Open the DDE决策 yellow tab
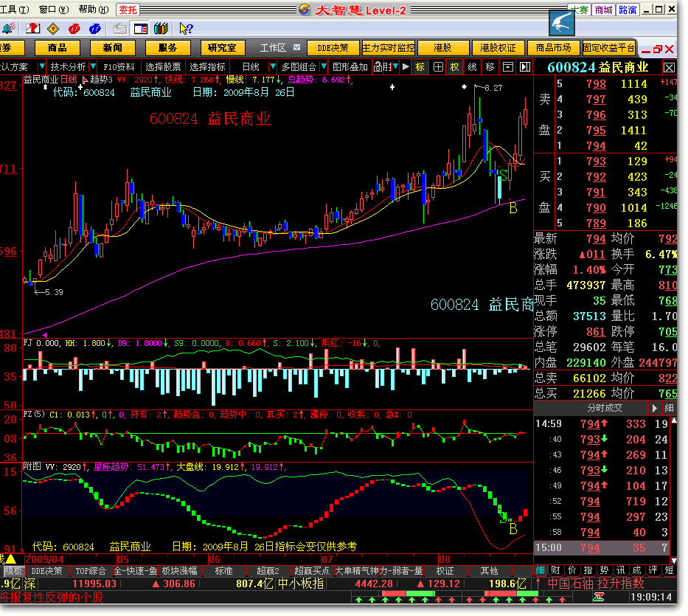 (x=333, y=48)
